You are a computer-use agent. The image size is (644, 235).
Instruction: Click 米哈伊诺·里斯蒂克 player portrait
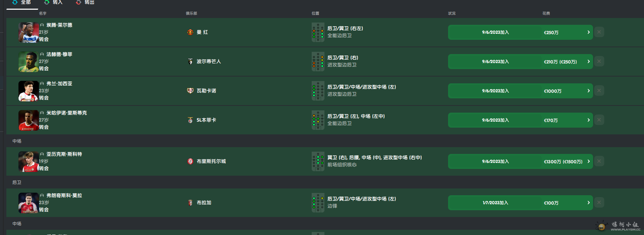point(28,120)
